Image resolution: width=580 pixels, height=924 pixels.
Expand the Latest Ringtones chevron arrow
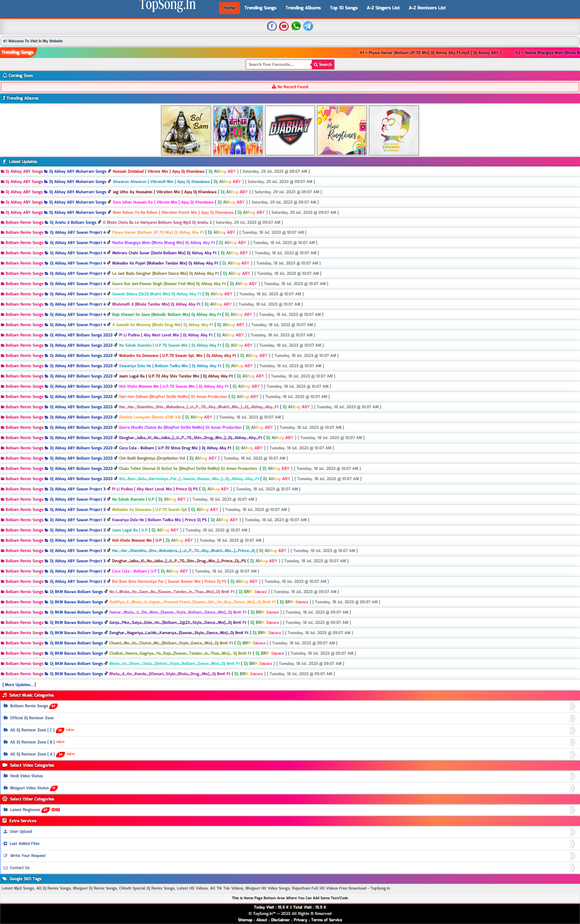[x=572, y=810]
